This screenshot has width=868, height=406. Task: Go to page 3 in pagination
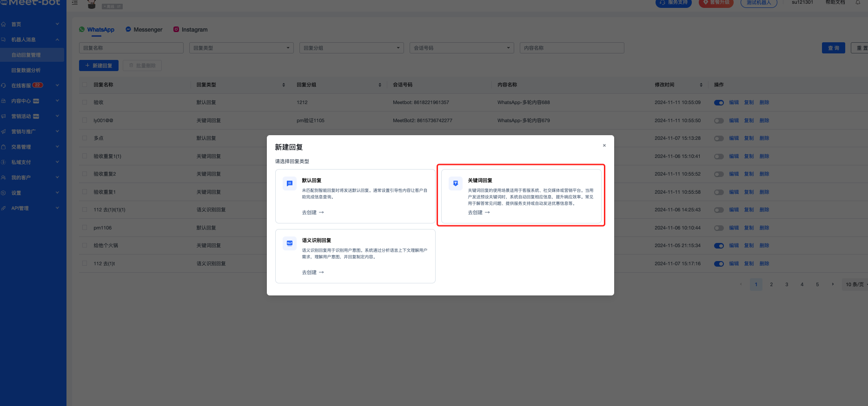pyautogui.click(x=787, y=284)
